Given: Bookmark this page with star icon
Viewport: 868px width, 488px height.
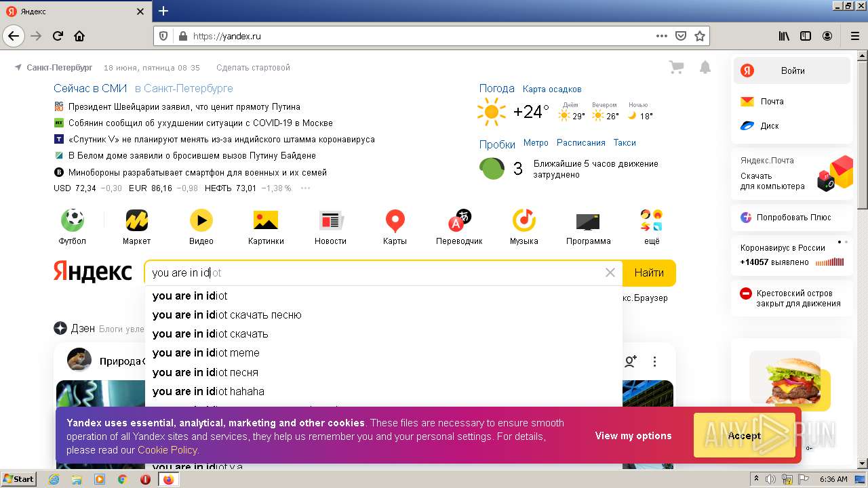Looking at the screenshot, I should pyautogui.click(x=700, y=36).
